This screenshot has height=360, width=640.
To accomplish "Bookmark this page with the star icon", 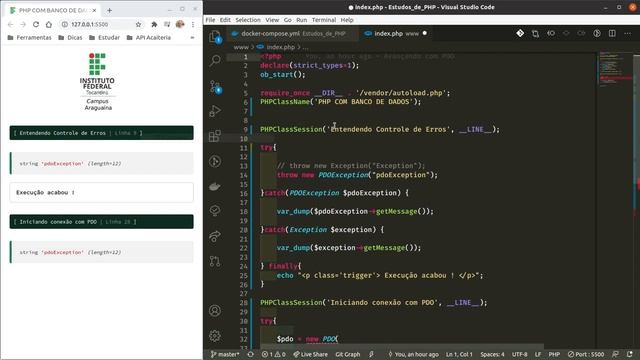I will pyautogui.click(x=138, y=24).
